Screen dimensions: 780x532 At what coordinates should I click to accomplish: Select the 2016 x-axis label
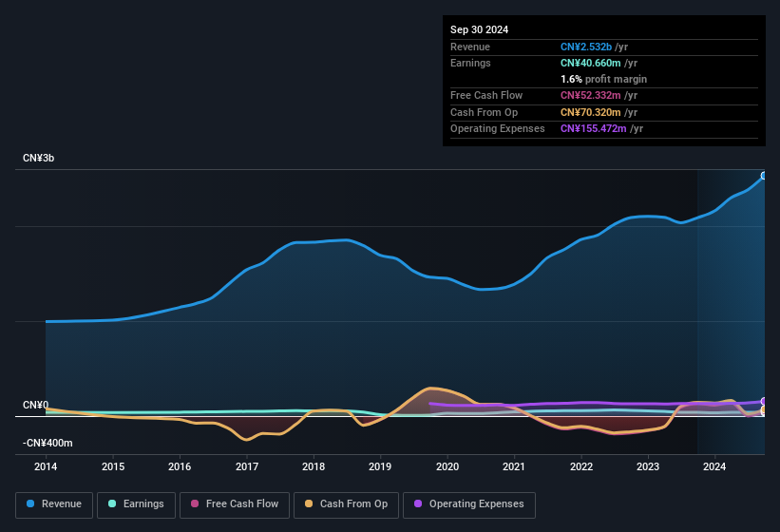coord(180,466)
